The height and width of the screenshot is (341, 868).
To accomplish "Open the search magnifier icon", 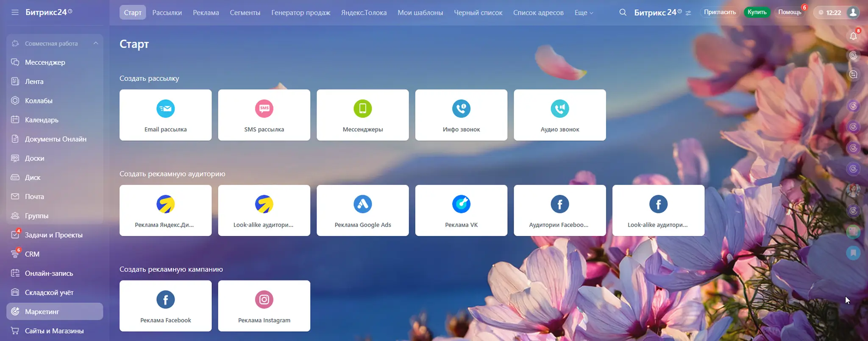I will click(623, 12).
